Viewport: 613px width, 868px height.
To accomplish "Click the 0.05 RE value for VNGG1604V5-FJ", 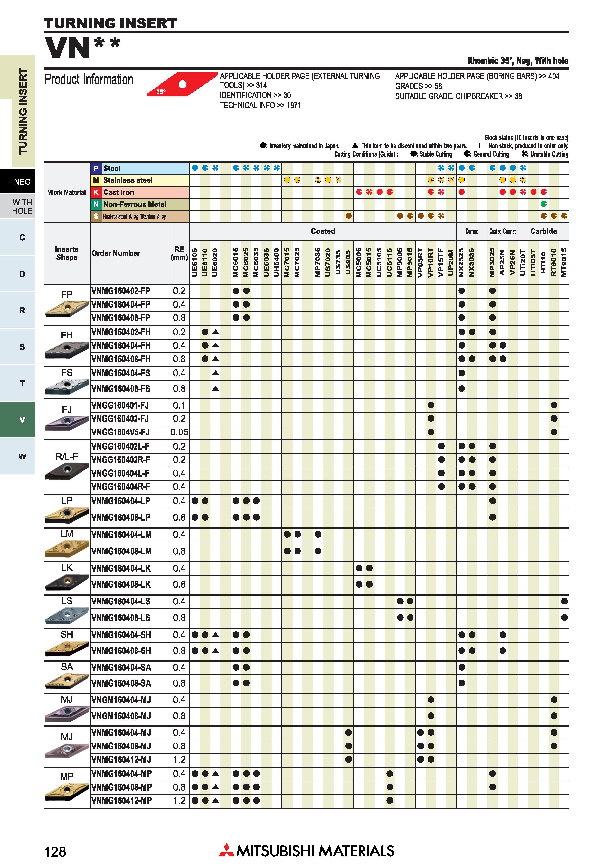I will [x=179, y=432].
